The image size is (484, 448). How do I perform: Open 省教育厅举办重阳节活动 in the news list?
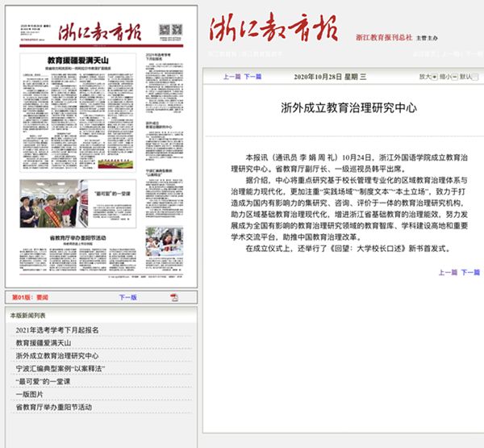pos(53,408)
